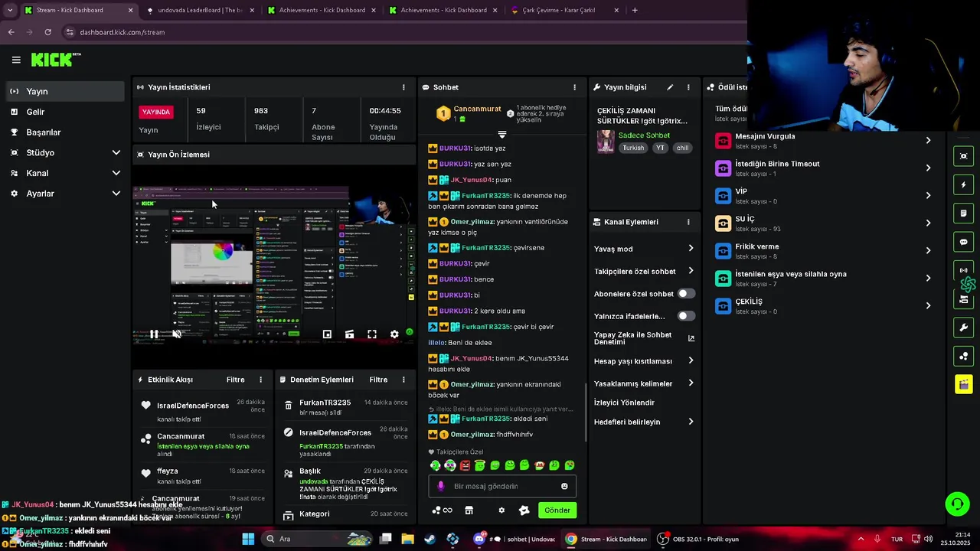Open chat bubble icon in side rail
980x551 pixels.
pos(964,242)
